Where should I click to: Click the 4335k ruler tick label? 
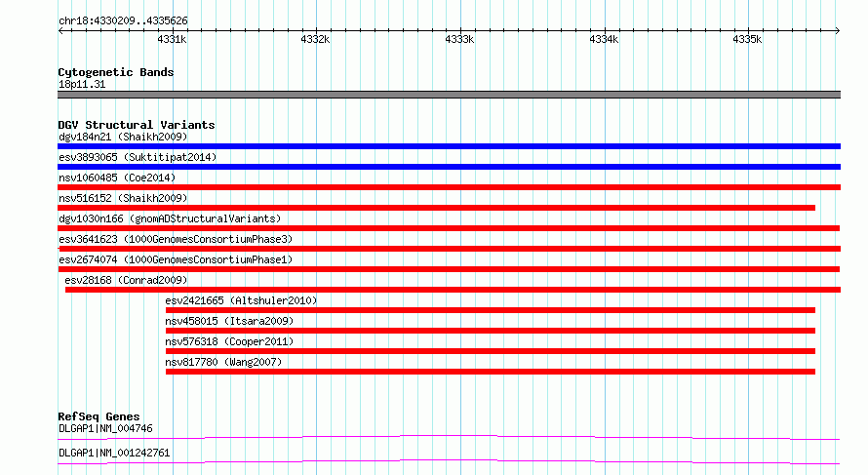(747, 39)
